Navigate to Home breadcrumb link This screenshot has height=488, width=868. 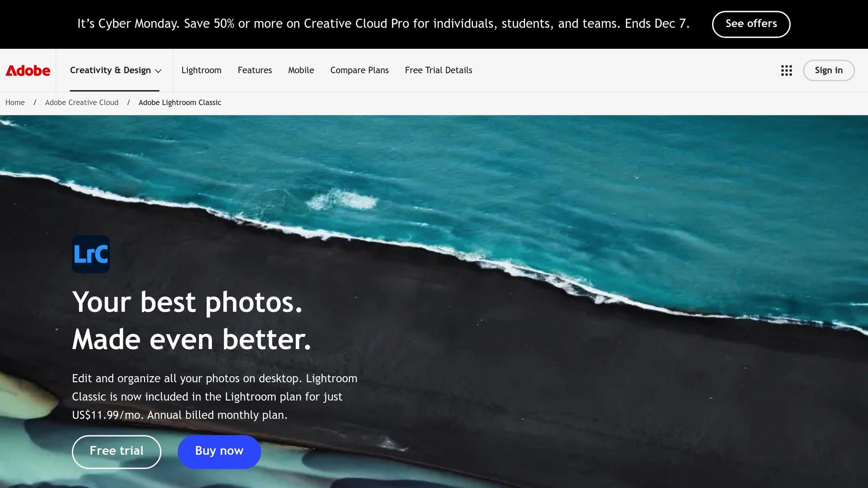[x=15, y=103]
